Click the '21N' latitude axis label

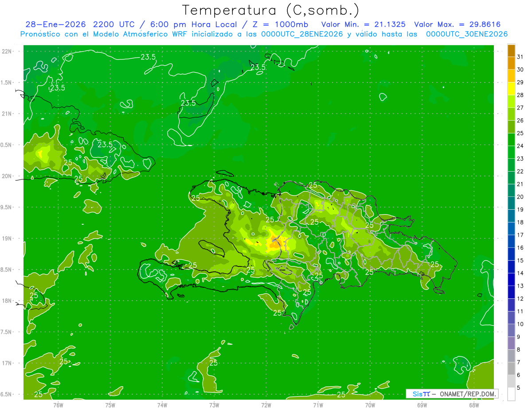(x=7, y=114)
